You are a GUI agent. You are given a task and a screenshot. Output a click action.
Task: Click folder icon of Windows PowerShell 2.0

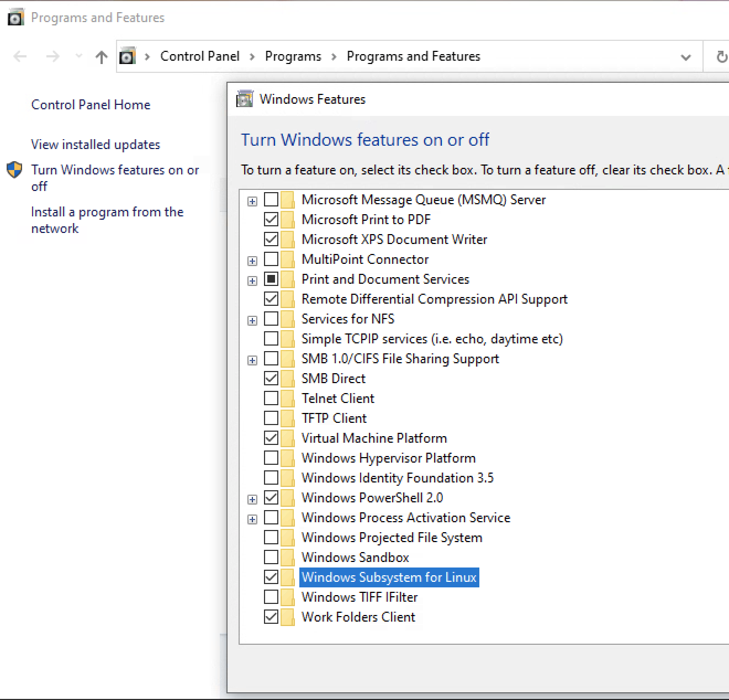(288, 498)
